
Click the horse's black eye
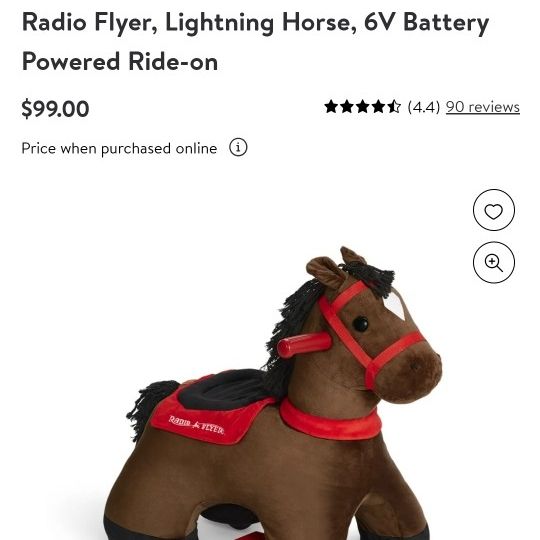[x=361, y=324]
